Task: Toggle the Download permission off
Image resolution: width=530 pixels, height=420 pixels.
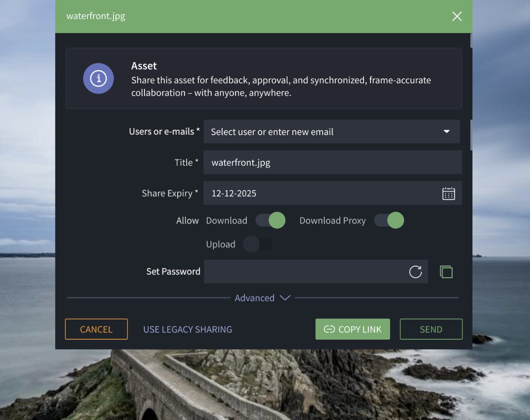Action: coord(270,220)
